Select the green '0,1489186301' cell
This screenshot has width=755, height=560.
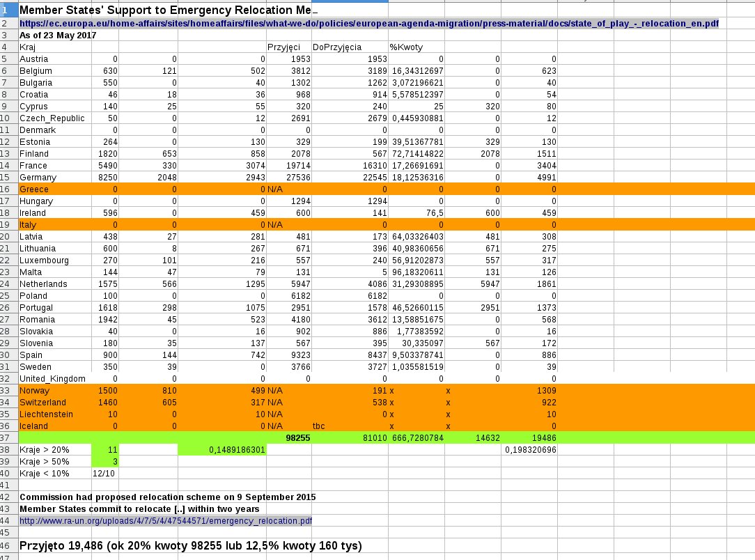(x=222, y=450)
